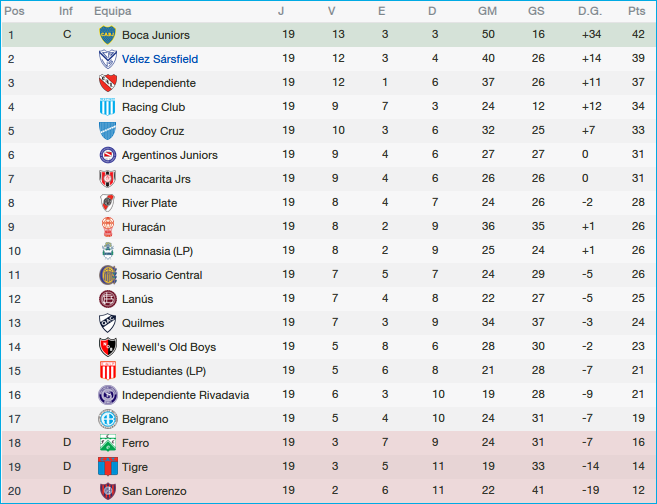
Task: Click Boca Juniors champion info marker C
Action: click(67, 35)
